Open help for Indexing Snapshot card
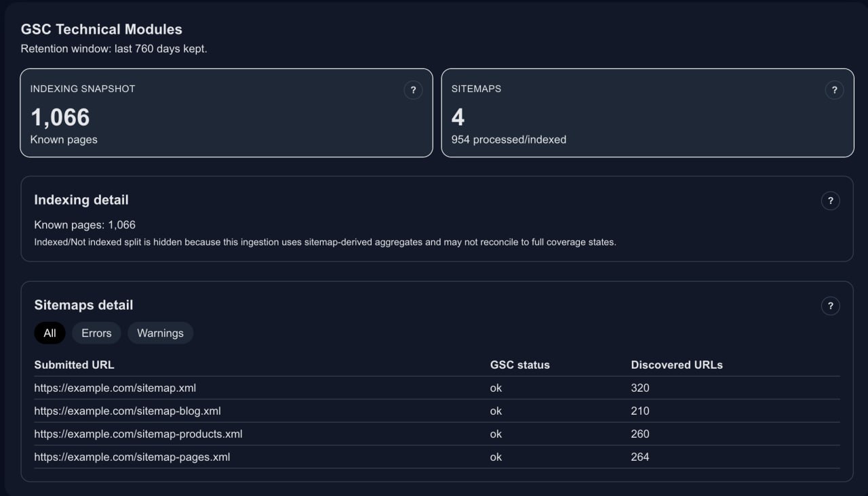 (x=413, y=90)
